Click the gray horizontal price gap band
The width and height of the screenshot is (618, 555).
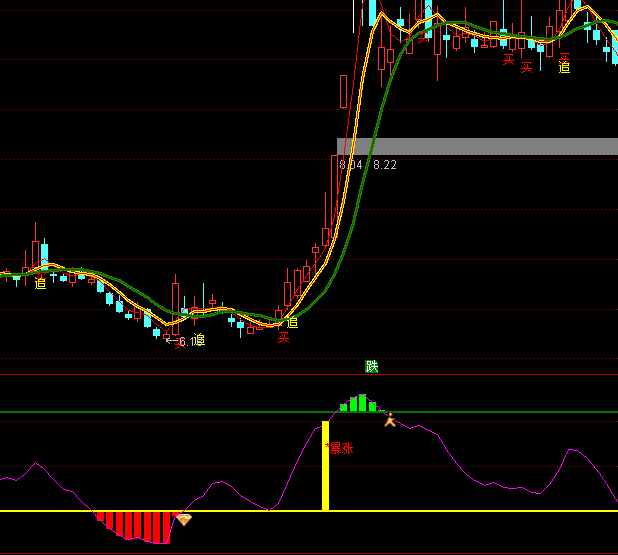pos(480,146)
